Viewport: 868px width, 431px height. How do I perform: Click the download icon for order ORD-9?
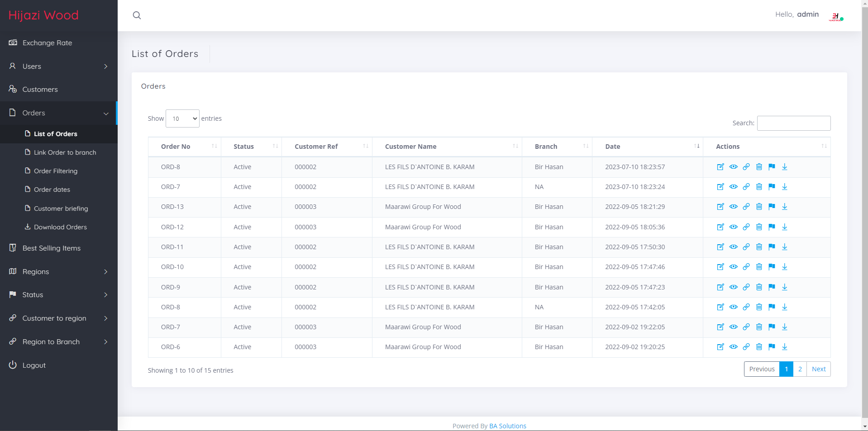click(x=785, y=287)
